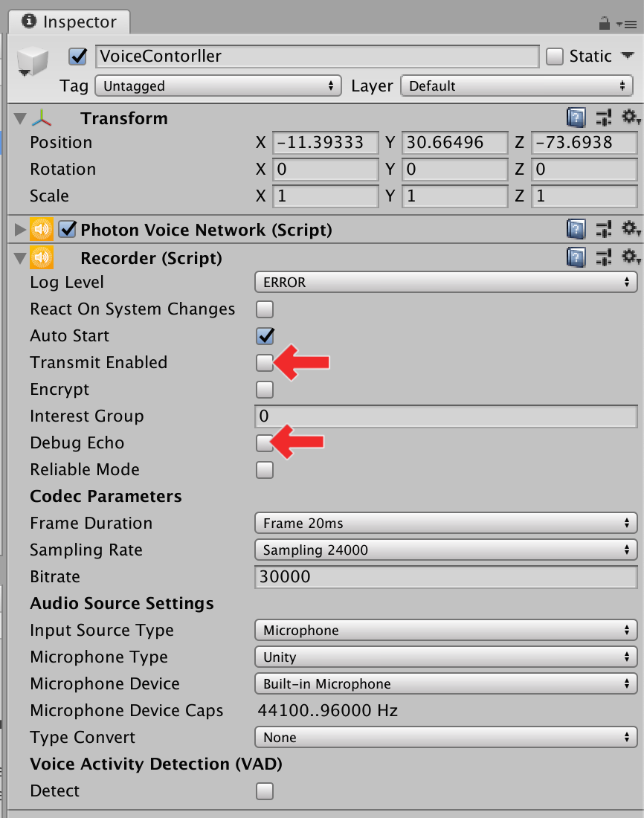
Task: Open the Static flags dropdown arrow
Action: pos(628,55)
